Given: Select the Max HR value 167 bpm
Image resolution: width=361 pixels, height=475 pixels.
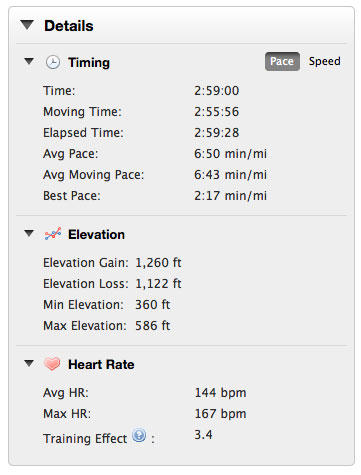Looking at the screenshot, I should point(220,414).
